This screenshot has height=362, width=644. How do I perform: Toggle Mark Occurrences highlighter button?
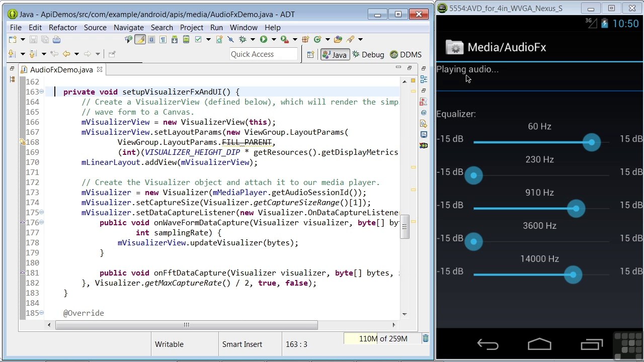click(140, 39)
